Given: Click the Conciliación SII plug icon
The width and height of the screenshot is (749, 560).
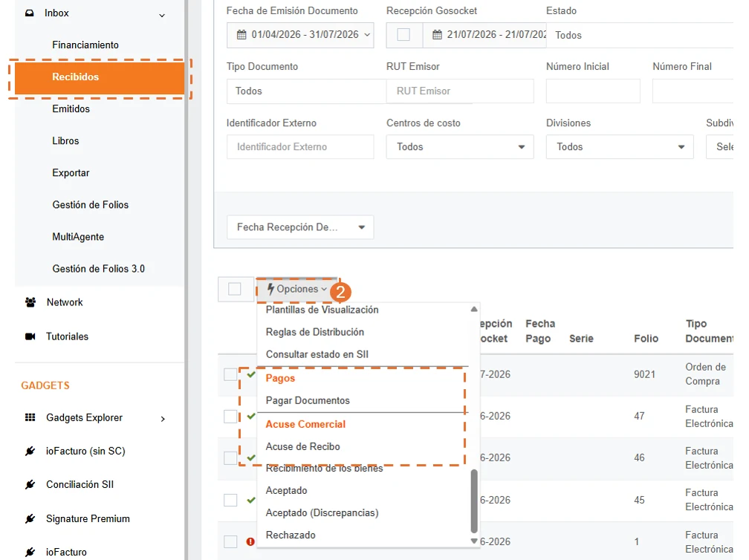Looking at the screenshot, I should tap(30, 484).
